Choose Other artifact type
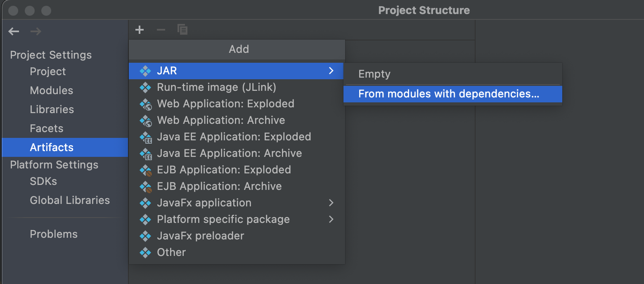 coord(171,252)
